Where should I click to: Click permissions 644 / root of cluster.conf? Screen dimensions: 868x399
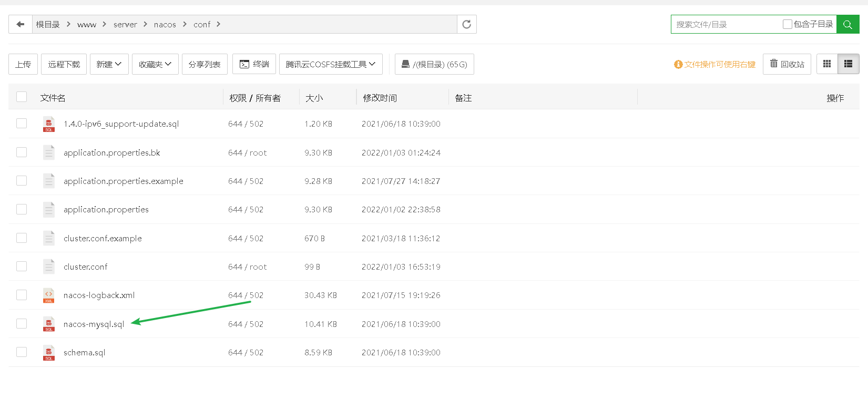(247, 267)
